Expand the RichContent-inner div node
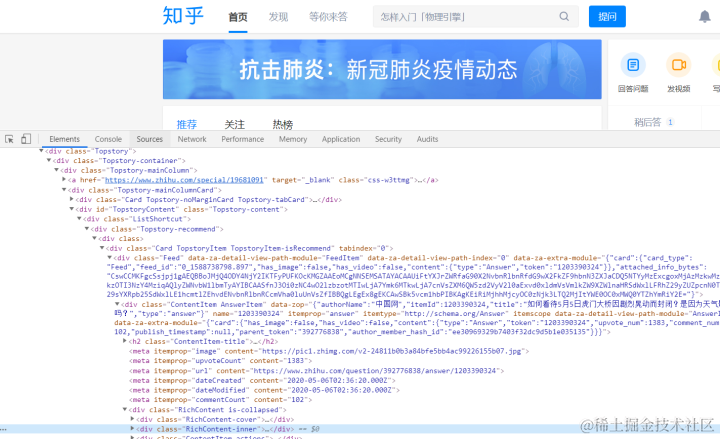The width and height of the screenshot is (720, 439). [x=132, y=428]
